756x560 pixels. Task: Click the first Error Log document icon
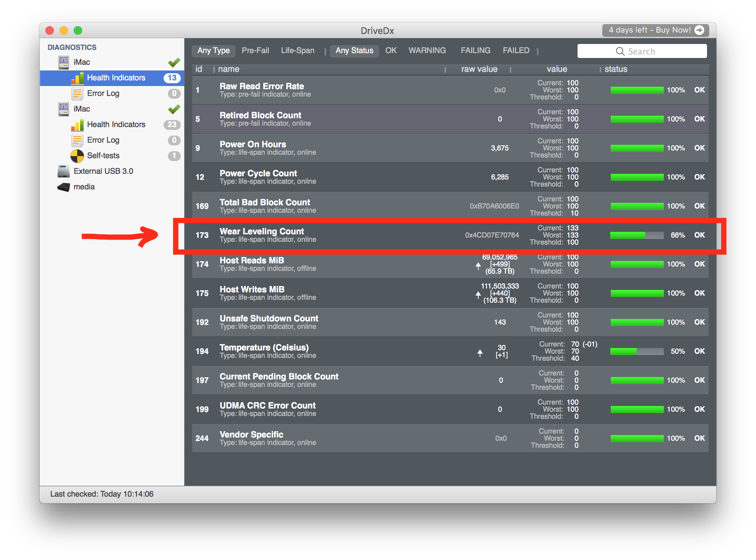point(77,93)
